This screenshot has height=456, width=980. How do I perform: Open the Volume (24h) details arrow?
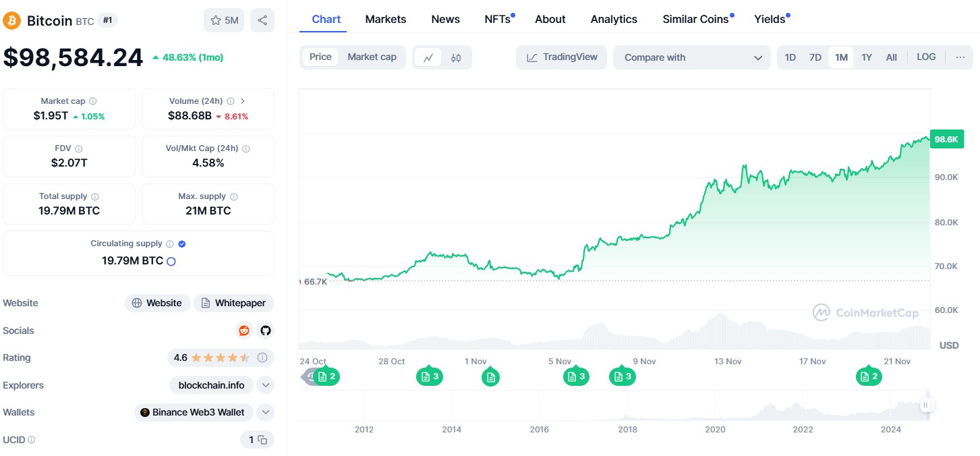coord(243,101)
